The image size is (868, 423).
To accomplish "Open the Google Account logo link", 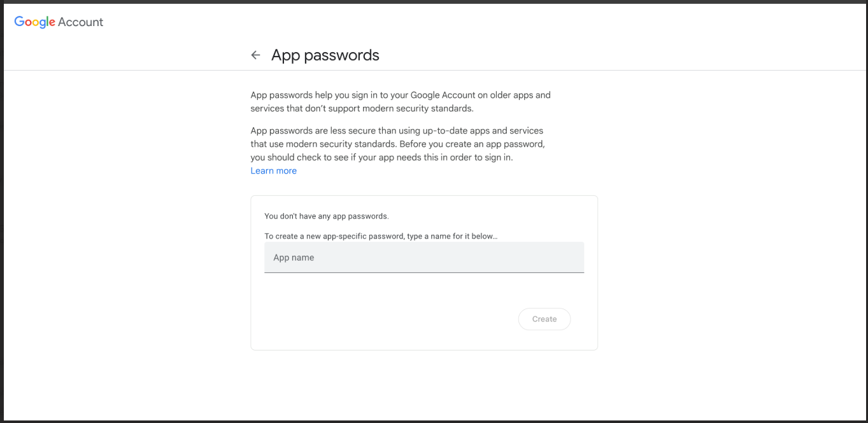I will 59,22.
